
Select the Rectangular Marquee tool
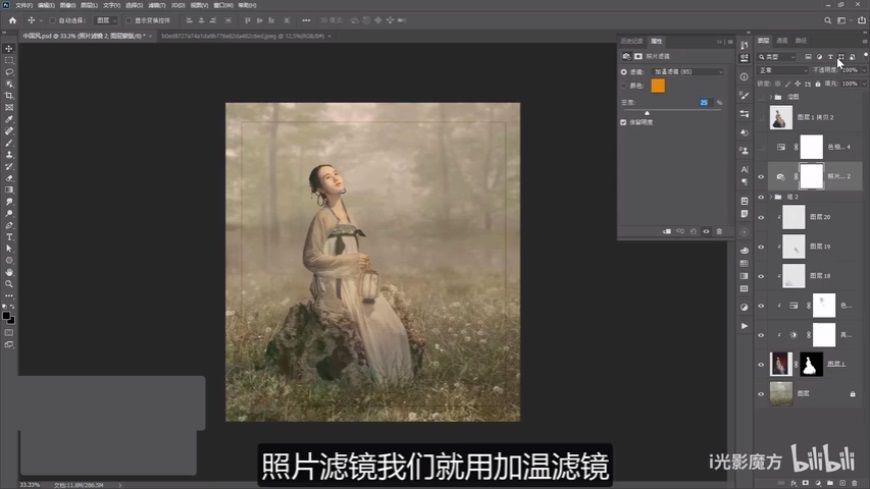9,61
